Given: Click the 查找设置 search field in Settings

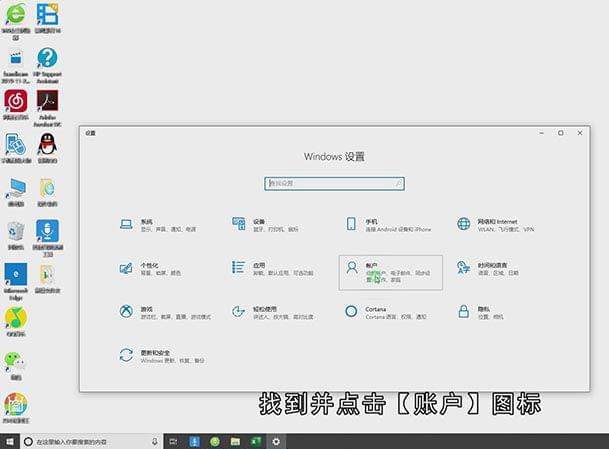Looking at the screenshot, I should click(334, 183).
